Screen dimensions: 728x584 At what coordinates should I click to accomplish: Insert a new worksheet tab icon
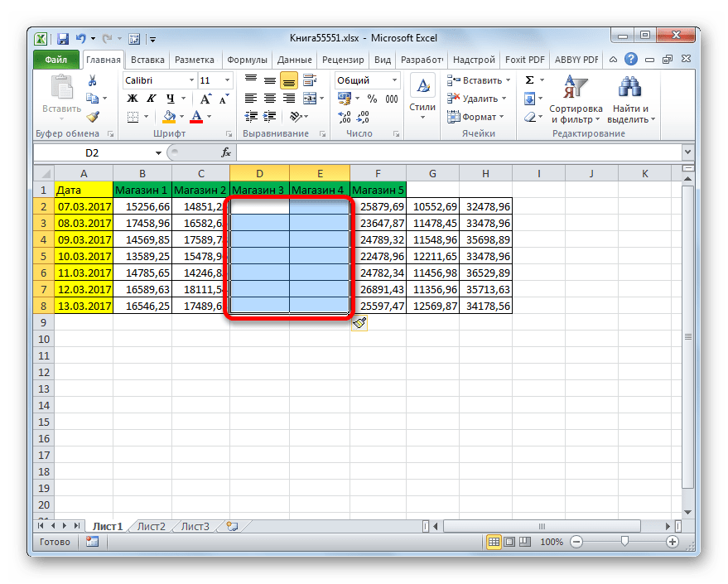tap(232, 527)
